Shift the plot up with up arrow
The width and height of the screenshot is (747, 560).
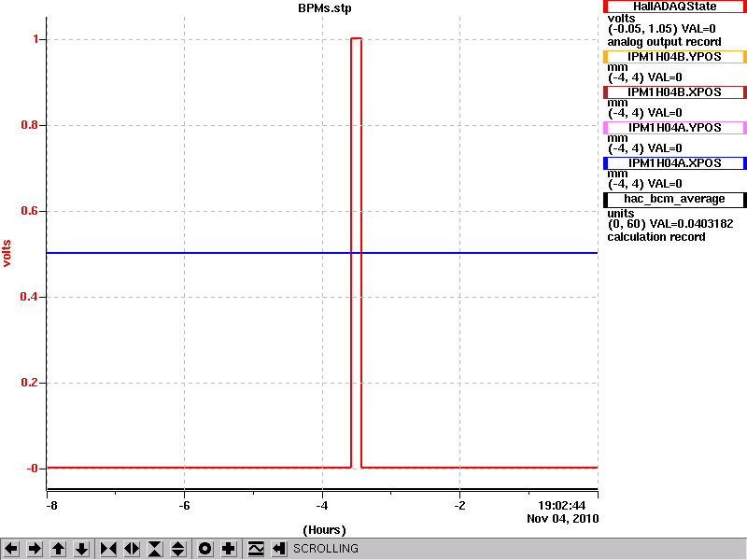click(58, 549)
